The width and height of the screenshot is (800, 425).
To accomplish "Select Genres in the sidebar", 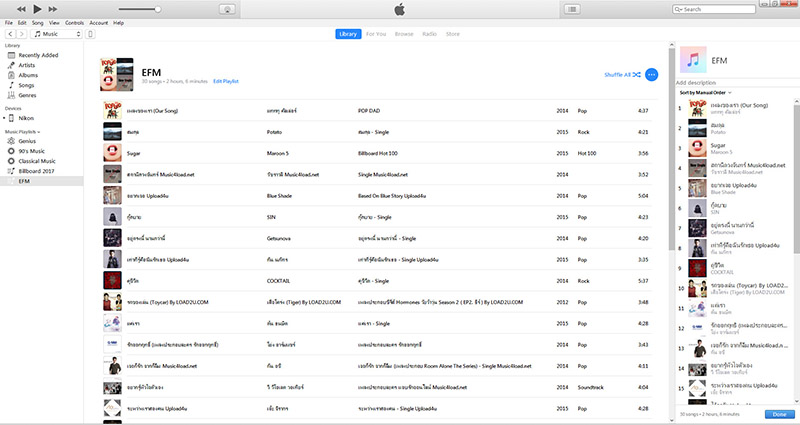I will tap(27, 95).
